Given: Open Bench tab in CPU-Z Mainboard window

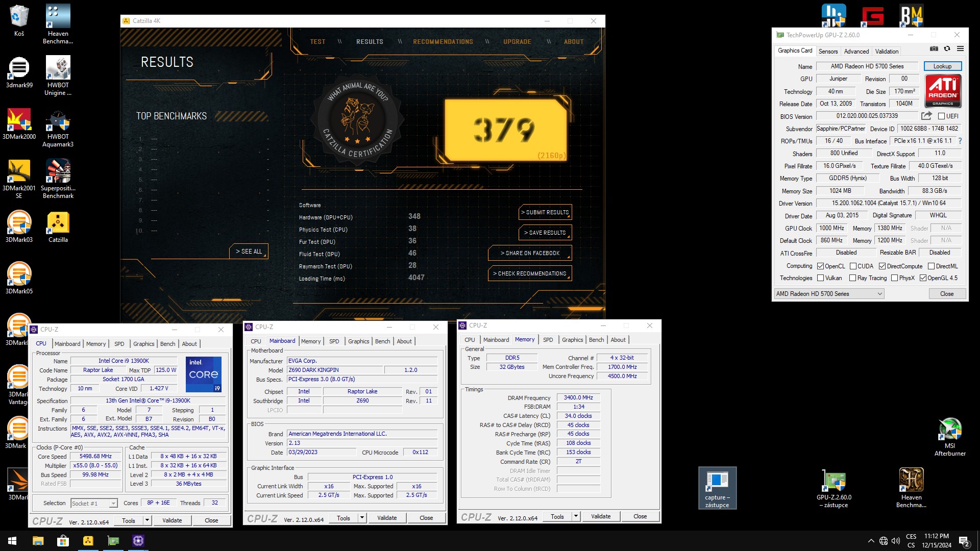Looking at the screenshot, I should (382, 341).
